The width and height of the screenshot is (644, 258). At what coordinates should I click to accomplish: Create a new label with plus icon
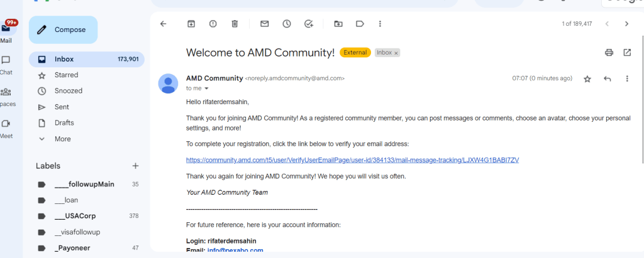pos(136,166)
